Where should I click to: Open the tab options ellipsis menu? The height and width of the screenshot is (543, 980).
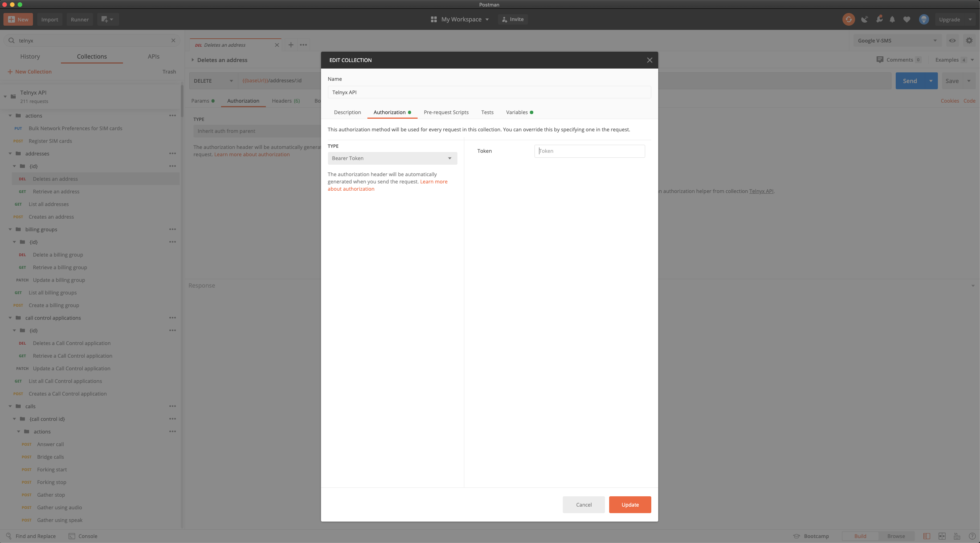point(303,45)
